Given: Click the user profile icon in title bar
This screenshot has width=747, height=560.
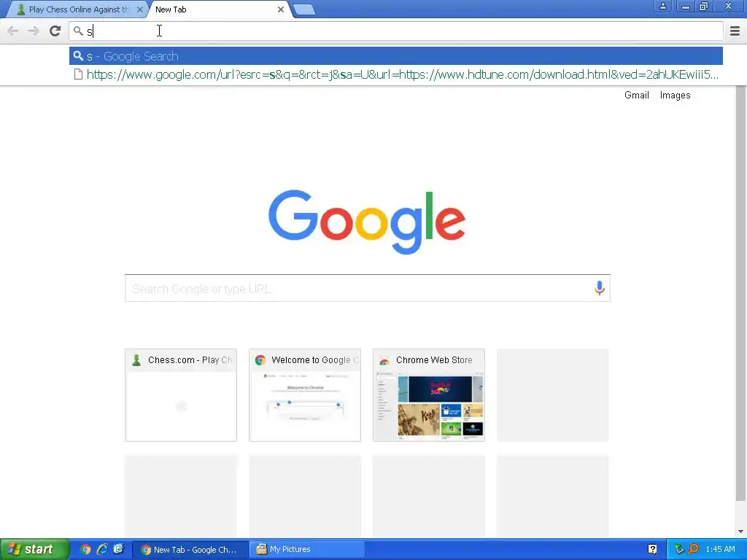Looking at the screenshot, I should pos(662,7).
